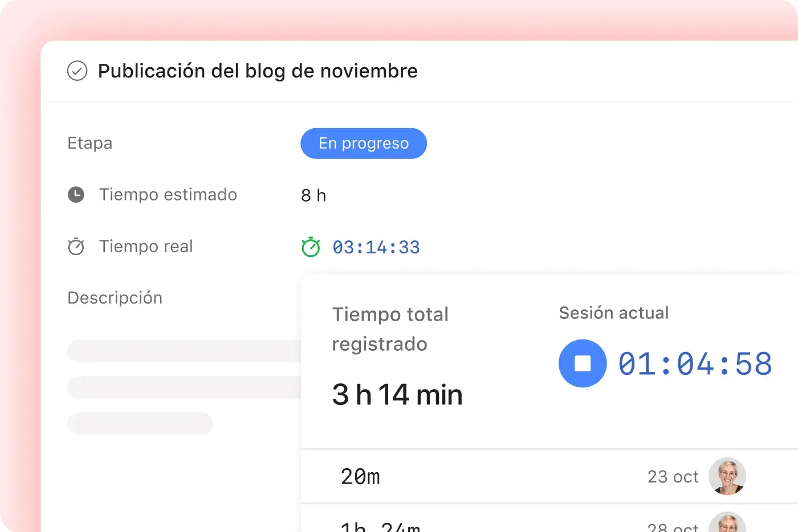
Task: Open the task title 'Publicación del blog de noviembre'
Action: [258, 71]
